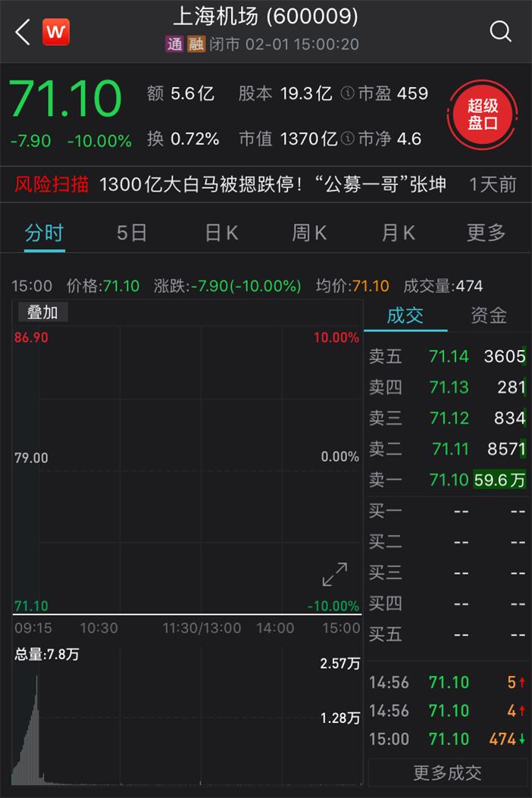Tap the 叠加 overlay button

[42, 312]
